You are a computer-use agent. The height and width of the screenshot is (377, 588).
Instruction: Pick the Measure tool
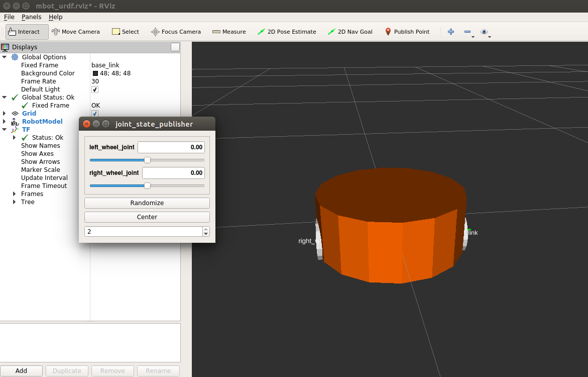pos(229,32)
